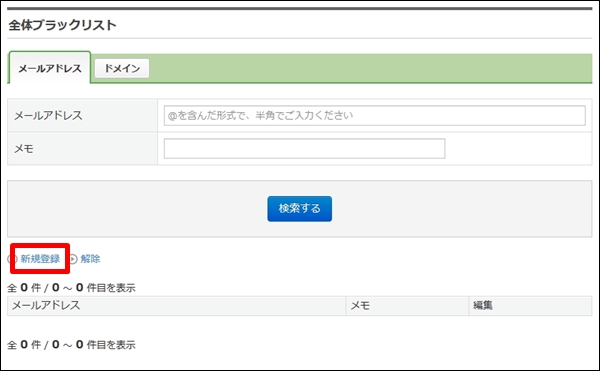Click the メールアドレス label in the search form
Image resolution: width=600 pixels, height=371 pixels.
click(48, 116)
